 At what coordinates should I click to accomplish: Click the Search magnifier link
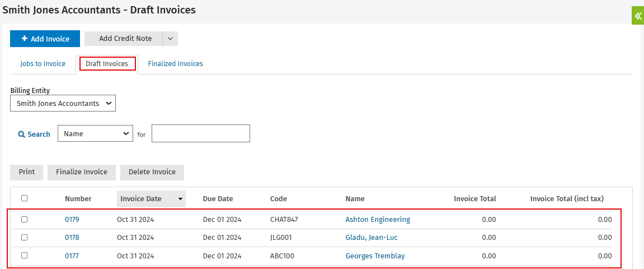(34, 134)
